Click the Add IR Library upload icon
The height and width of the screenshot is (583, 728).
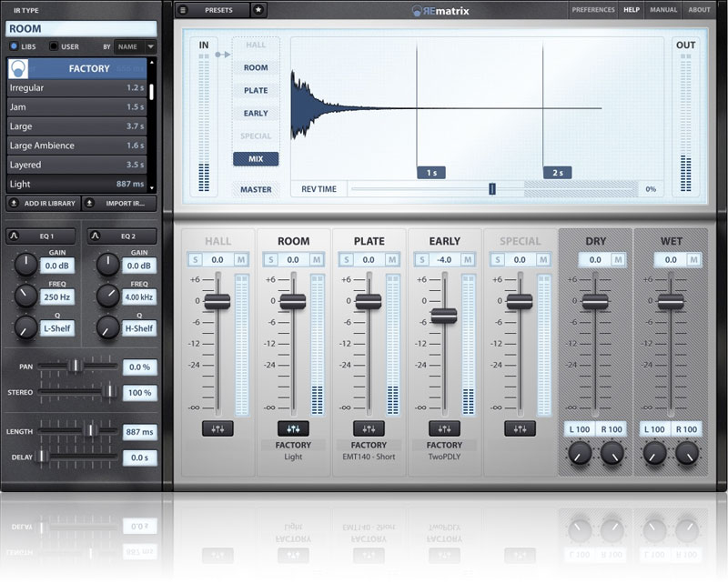[14, 204]
